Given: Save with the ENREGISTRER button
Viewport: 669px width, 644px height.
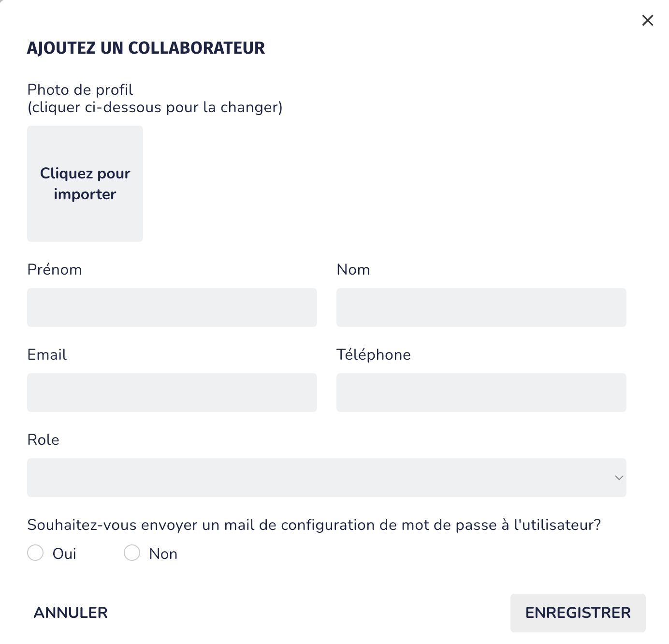Looking at the screenshot, I should point(578,613).
